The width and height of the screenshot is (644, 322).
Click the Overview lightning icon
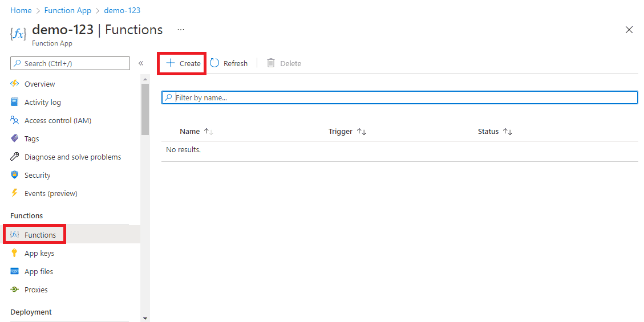(x=15, y=84)
